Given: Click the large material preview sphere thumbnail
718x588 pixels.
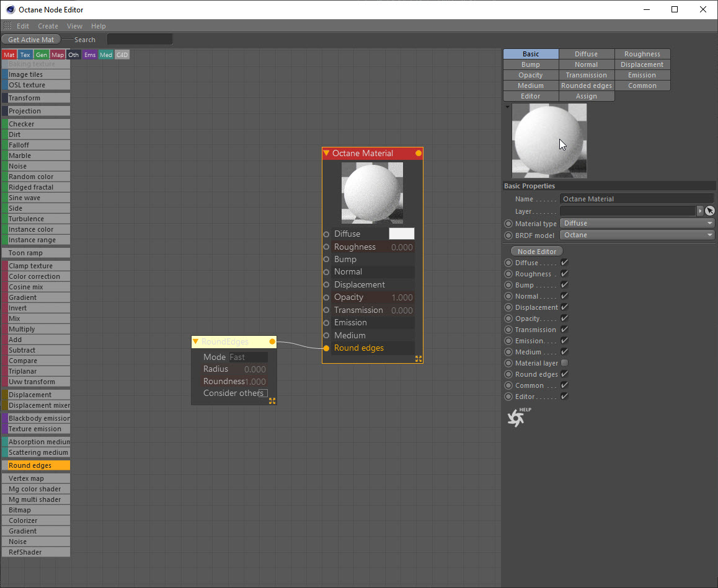Looking at the screenshot, I should point(549,141).
